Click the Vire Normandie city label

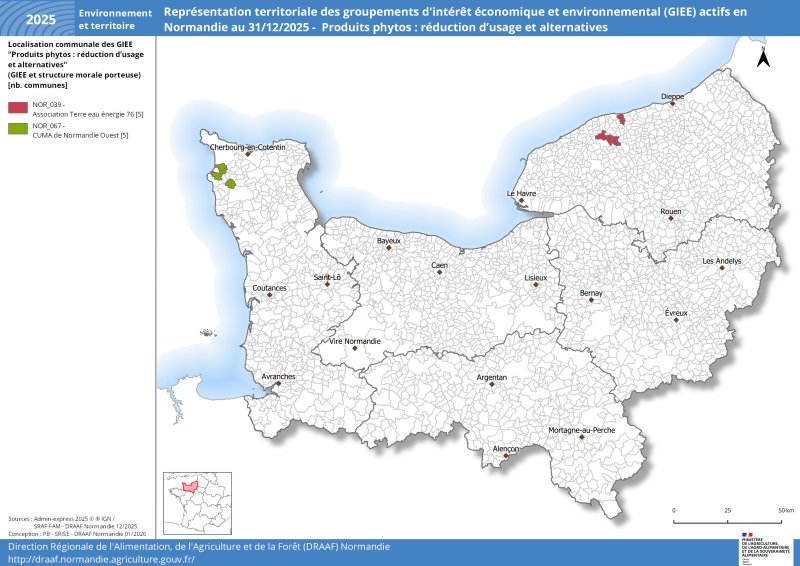pos(355,341)
